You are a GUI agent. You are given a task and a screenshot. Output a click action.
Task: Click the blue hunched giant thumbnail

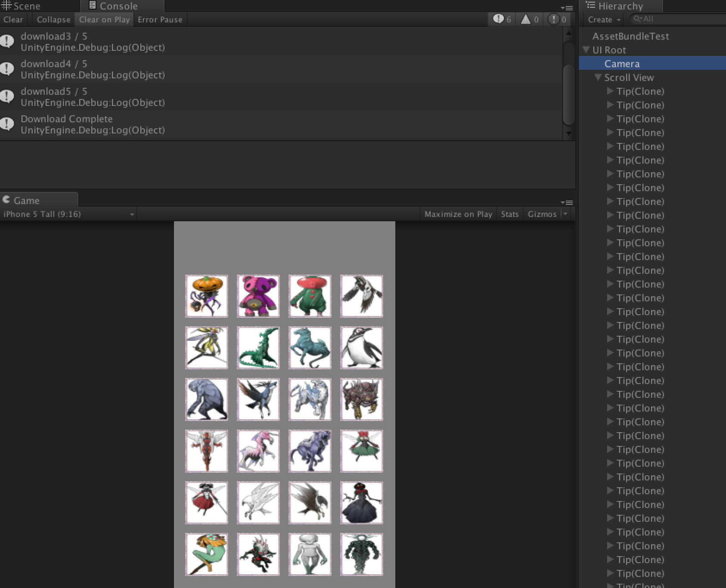tap(207, 399)
